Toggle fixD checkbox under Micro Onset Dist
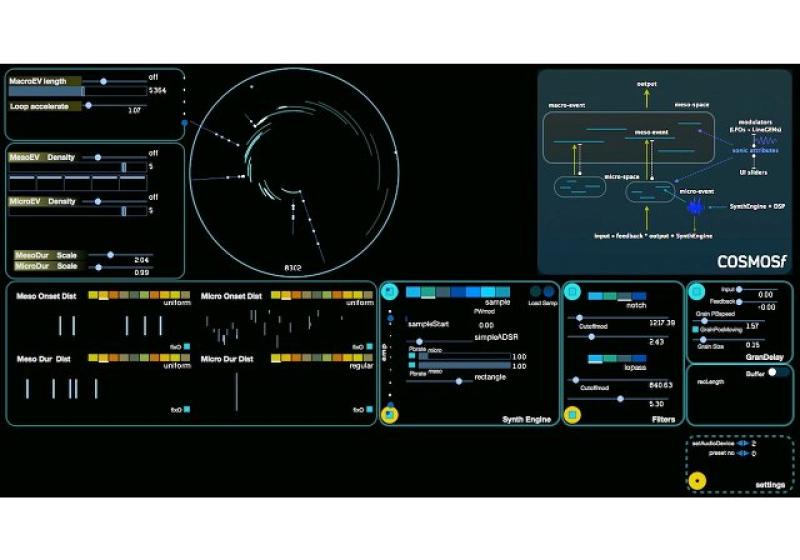Viewport: 800px width, 560px height. tap(369, 346)
